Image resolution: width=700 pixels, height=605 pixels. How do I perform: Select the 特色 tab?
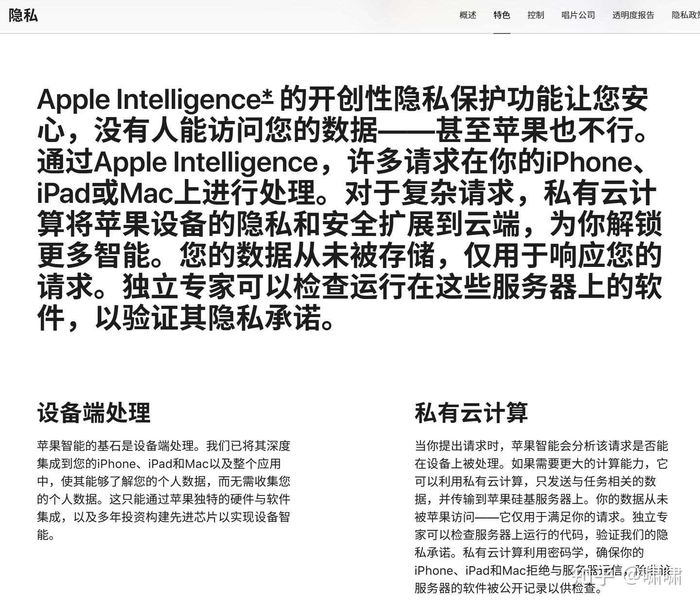tap(502, 15)
